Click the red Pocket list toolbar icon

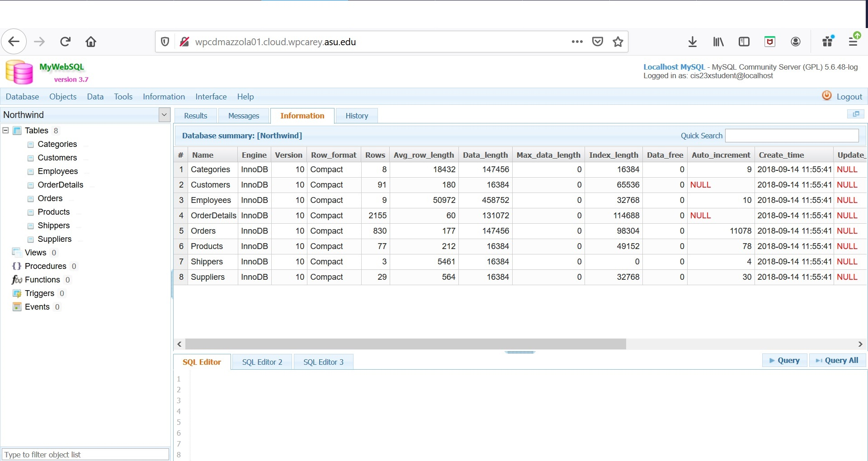coord(770,42)
